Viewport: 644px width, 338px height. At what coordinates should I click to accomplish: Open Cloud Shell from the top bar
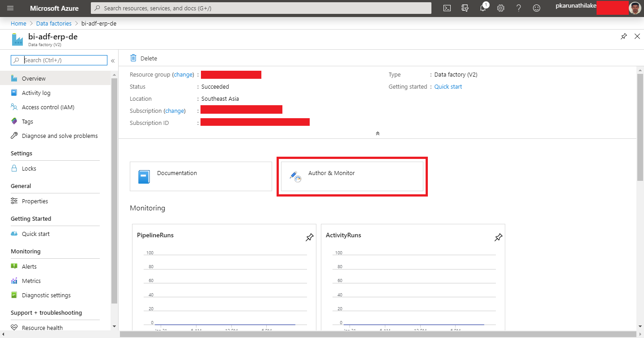coord(446,8)
